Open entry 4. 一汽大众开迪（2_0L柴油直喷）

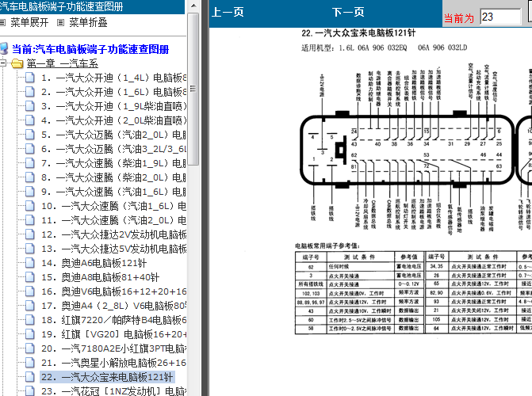pos(113,120)
